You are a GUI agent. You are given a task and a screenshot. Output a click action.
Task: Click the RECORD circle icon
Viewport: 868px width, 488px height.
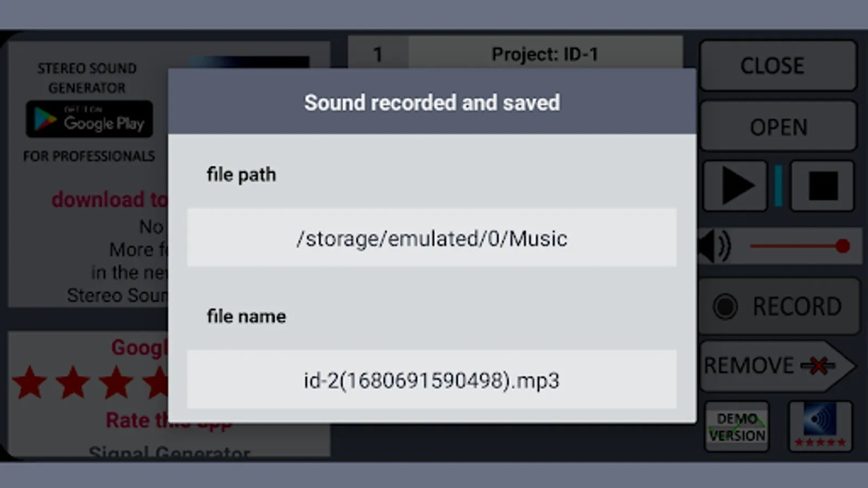(725, 306)
